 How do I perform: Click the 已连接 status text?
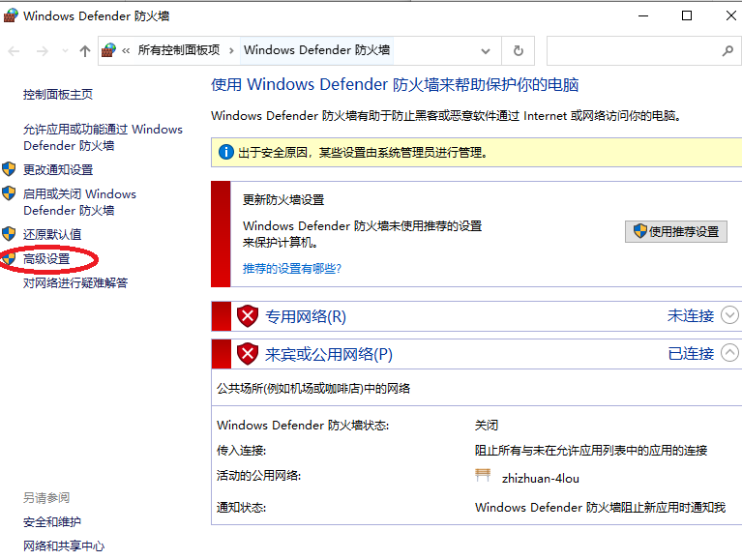[691, 353]
